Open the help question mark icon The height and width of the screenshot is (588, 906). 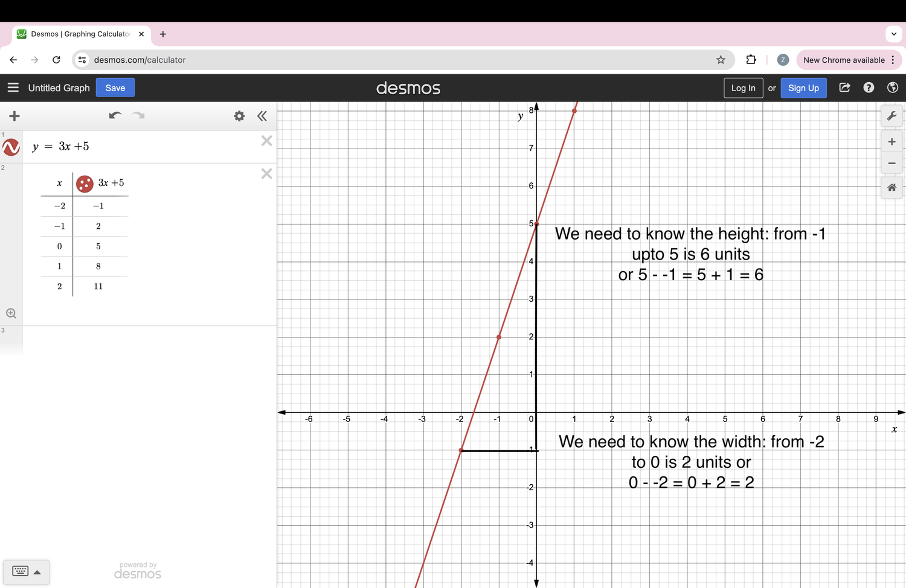tap(869, 88)
